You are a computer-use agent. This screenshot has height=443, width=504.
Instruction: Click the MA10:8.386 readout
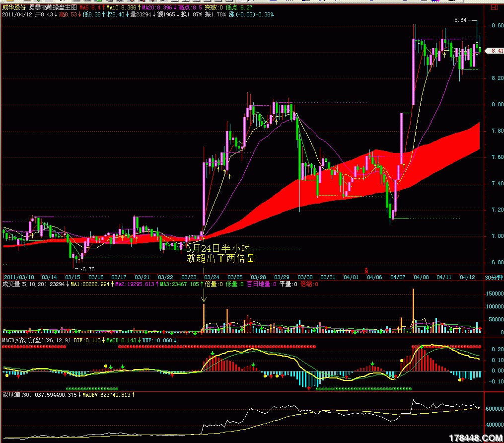click(123, 7)
